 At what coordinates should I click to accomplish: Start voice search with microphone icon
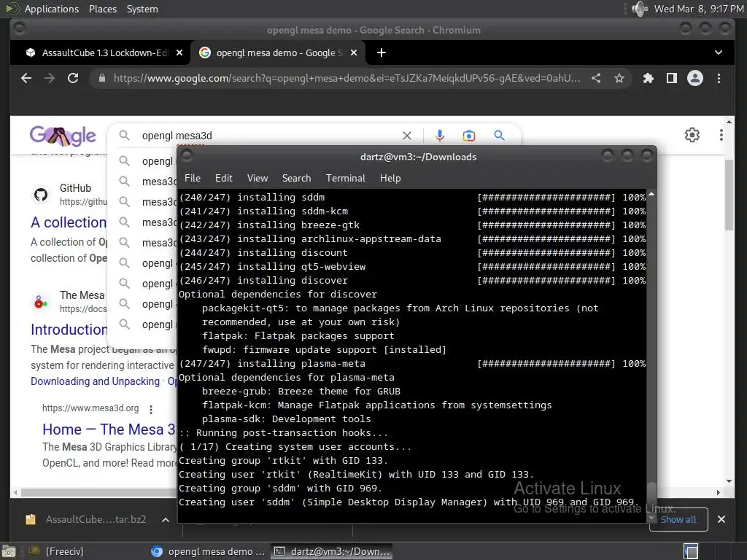pos(440,136)
